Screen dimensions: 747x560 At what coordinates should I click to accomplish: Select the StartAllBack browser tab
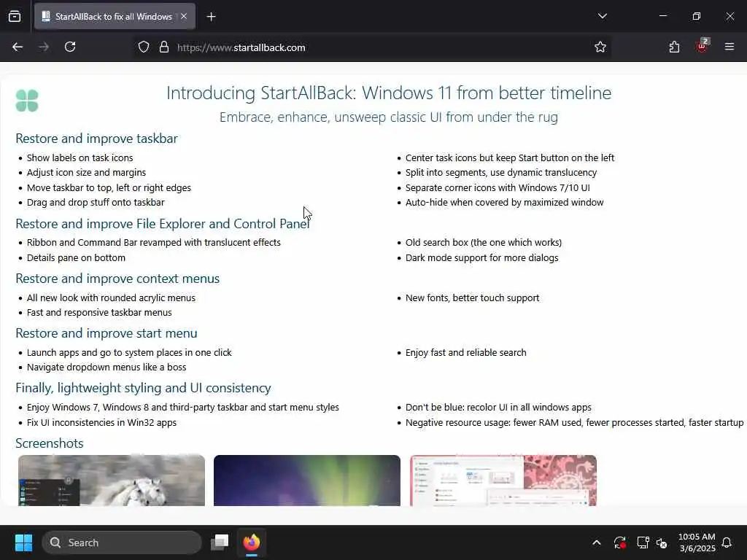point(115,16)
